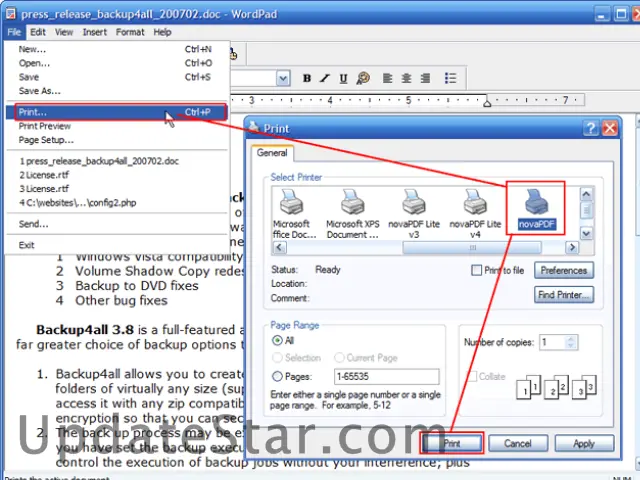Viewport: 640px width, 480px height.
Task: Select the Pages radio button
Action: (x=277, y=376)
